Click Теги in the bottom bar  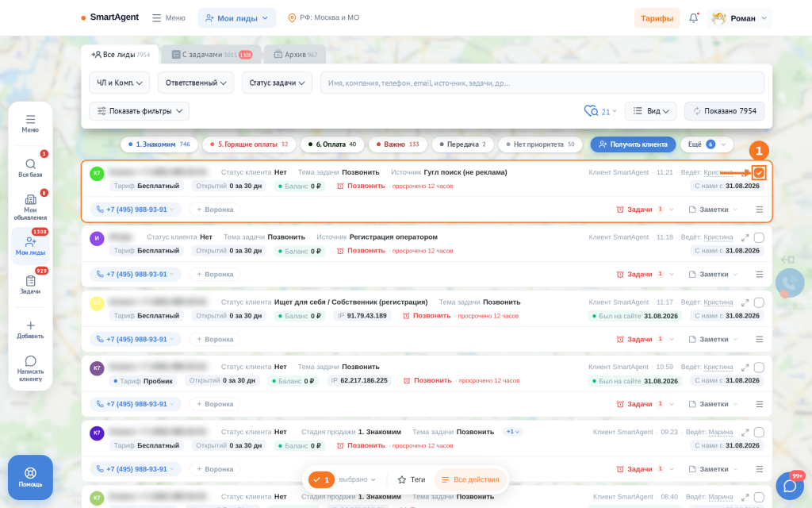pos(412,479)
